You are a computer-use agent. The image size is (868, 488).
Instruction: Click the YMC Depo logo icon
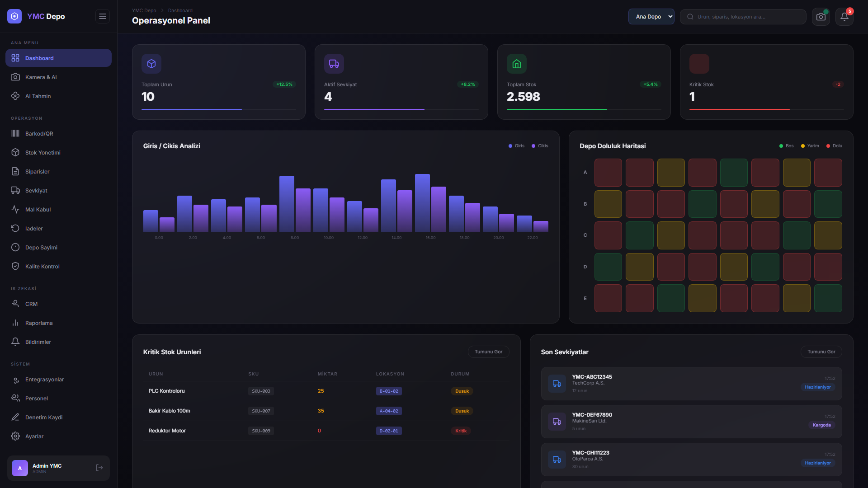(x=14, y=16)
